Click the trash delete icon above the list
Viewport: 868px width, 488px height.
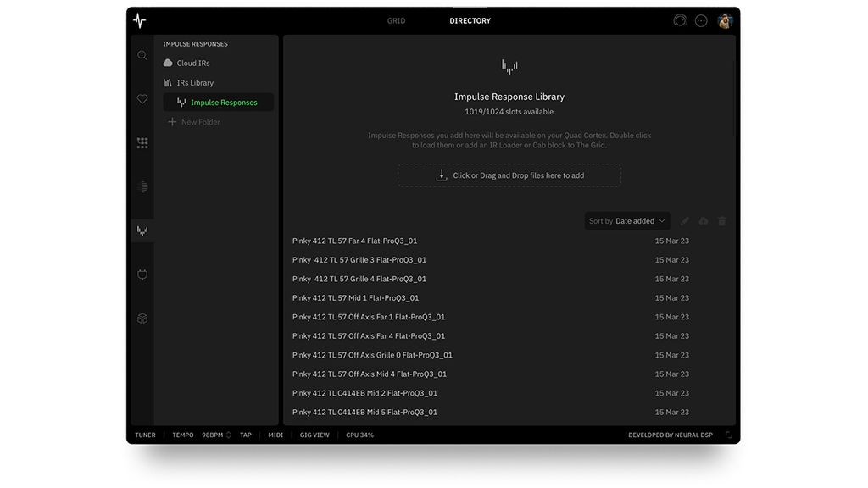pyautogui.click(x=721, y=220)
